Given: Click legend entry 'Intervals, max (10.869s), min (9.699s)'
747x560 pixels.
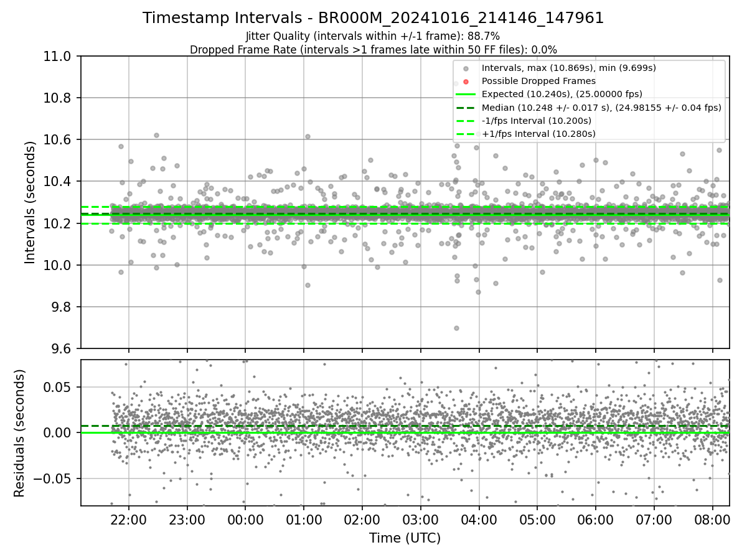Looking at the screenshot, I should tap(568, 68).
